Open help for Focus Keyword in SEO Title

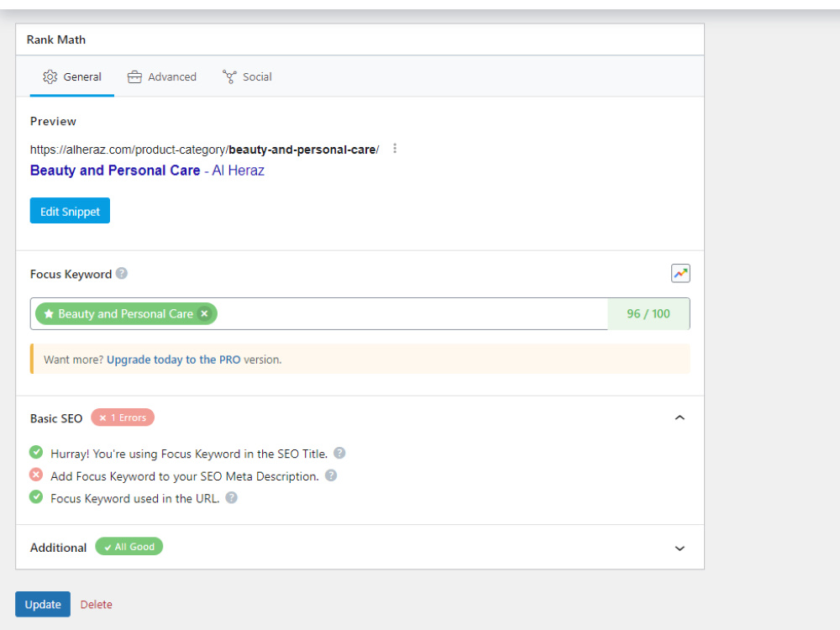(339, 454)
